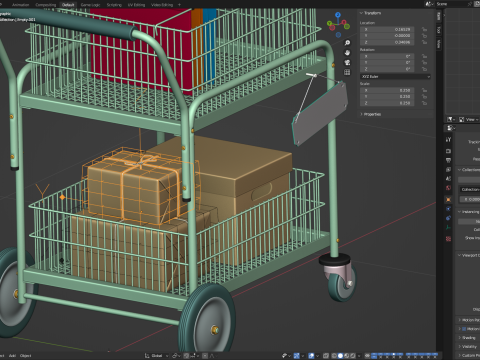Click the blue Z axis gizmo ball
This screenshot has width=480, height=360.
point(338,15)
